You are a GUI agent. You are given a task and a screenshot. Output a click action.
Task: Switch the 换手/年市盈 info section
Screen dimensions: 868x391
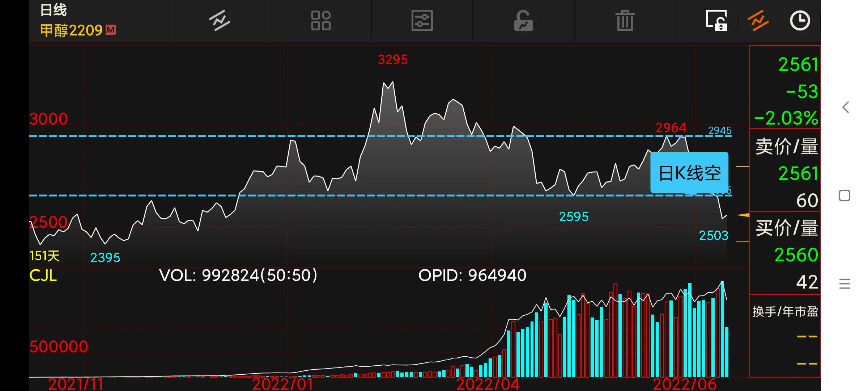pos(785,311)
